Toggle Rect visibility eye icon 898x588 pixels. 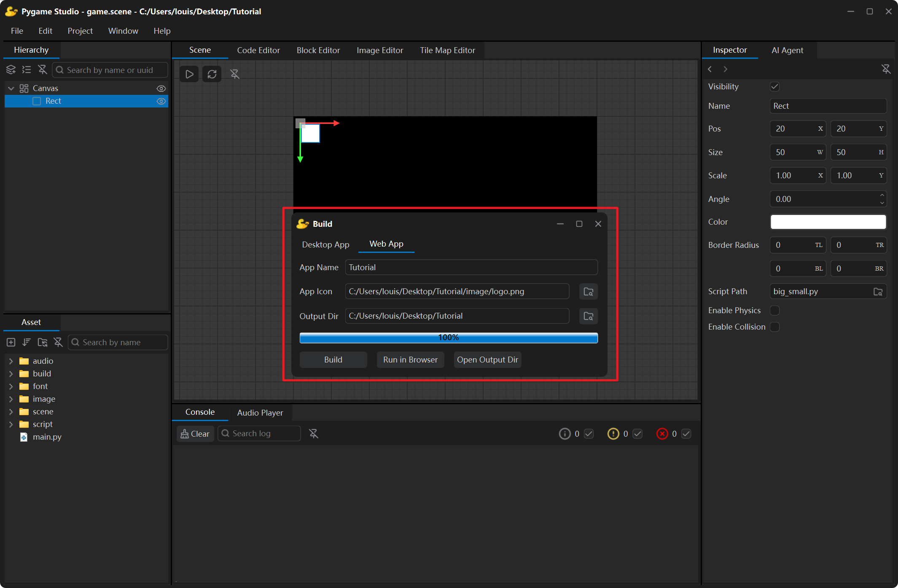[161, 101]
